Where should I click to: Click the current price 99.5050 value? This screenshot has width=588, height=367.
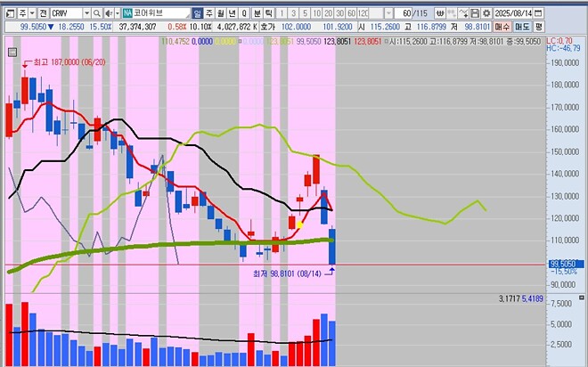click(33, 27)
